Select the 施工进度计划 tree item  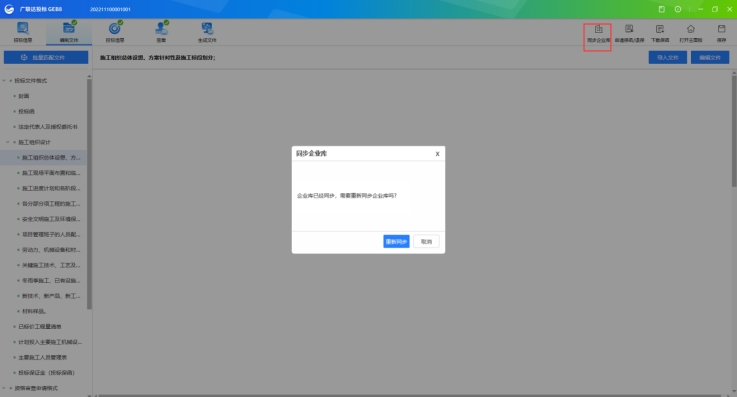pos(51,188)
